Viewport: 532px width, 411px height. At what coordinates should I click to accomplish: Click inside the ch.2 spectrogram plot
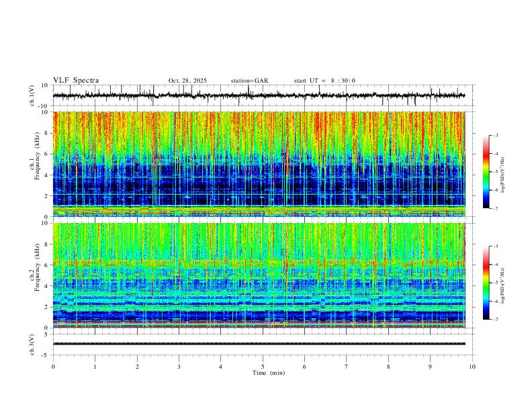259,275
